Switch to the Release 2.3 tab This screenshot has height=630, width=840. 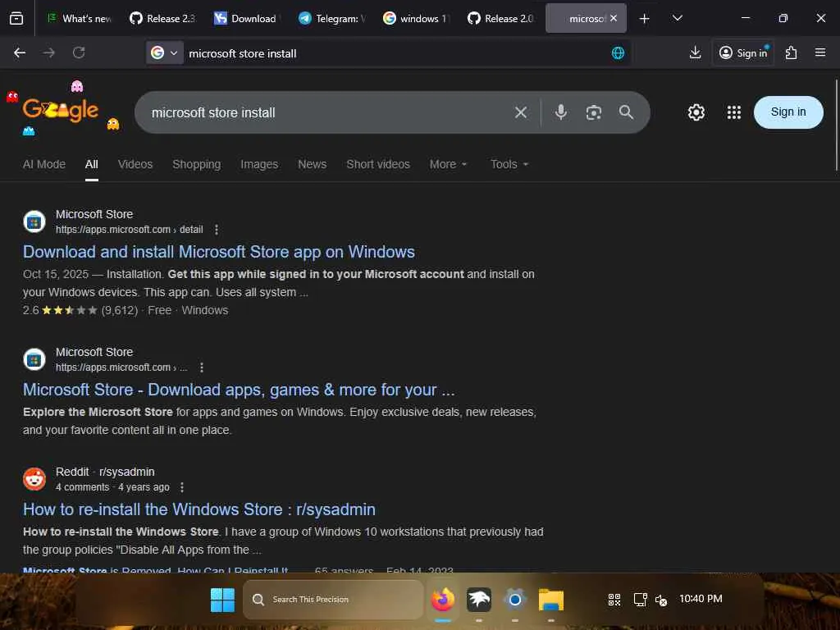pyautogui.click(x=163, y=19)
